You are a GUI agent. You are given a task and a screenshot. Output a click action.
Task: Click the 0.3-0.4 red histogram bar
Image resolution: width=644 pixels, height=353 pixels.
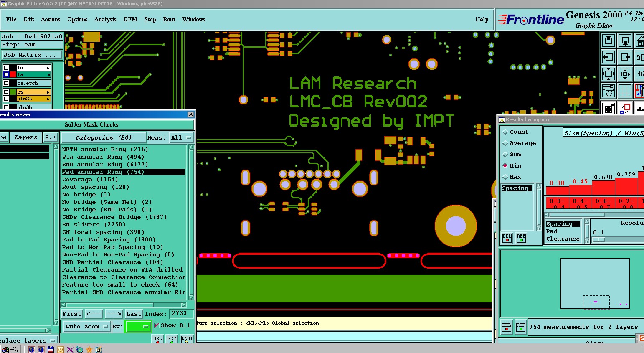557,190
